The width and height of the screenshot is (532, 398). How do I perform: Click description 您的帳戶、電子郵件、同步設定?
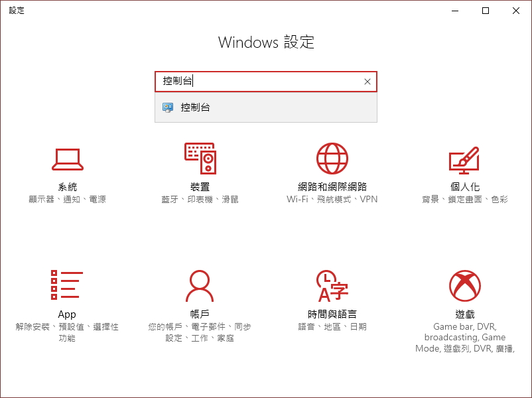[x=200, y=332]
